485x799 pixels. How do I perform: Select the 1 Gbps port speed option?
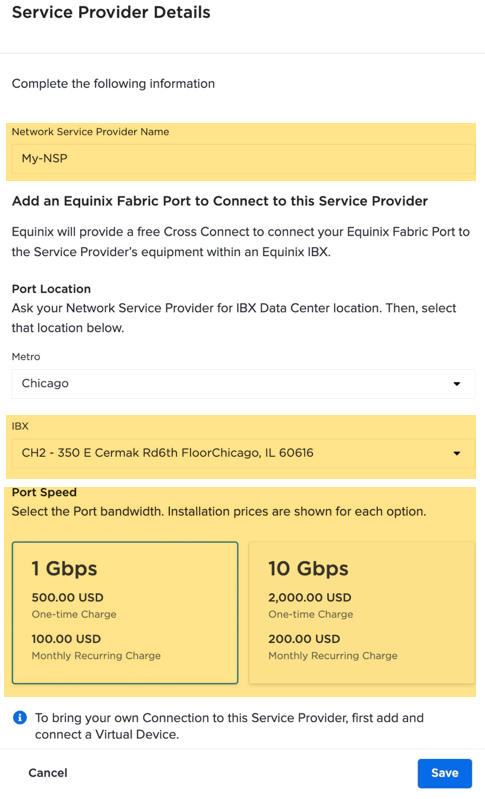[125, 612]
